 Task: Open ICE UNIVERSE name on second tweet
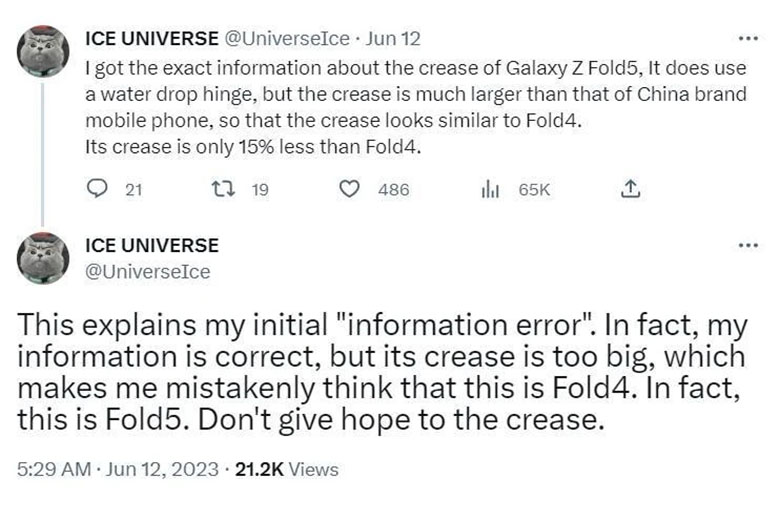point(152,245)
